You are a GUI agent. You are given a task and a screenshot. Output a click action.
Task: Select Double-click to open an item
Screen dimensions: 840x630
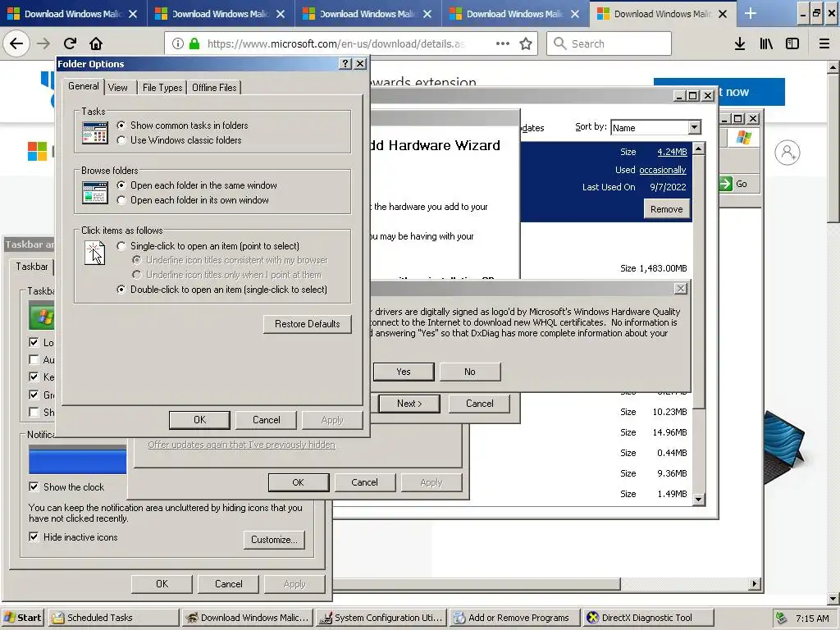121,290
